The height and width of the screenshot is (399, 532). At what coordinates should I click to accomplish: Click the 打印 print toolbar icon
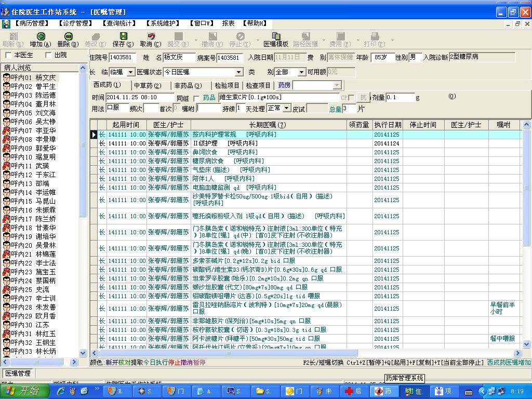(x=375, y=36)
